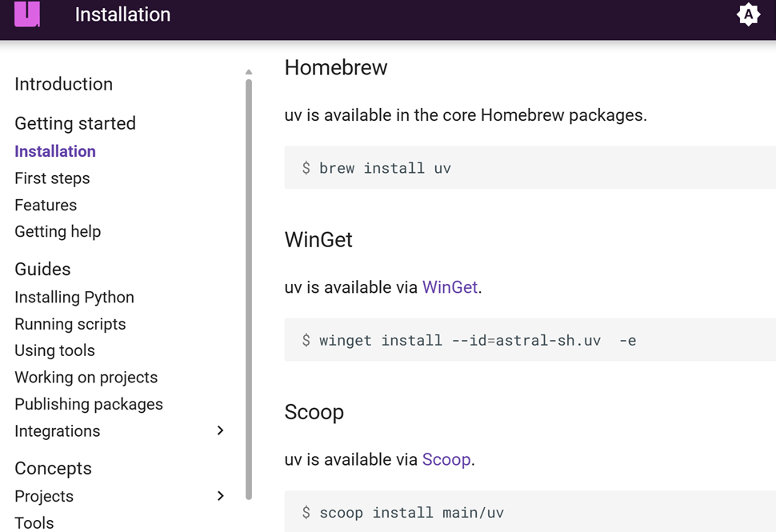Open the Introduction page

point(63,84)
